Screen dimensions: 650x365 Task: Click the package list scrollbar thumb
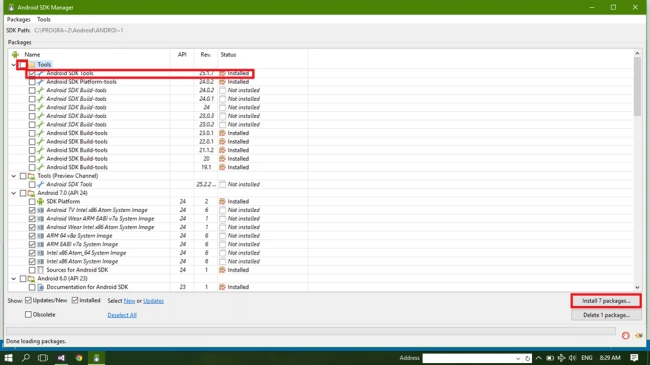[637, 86]
